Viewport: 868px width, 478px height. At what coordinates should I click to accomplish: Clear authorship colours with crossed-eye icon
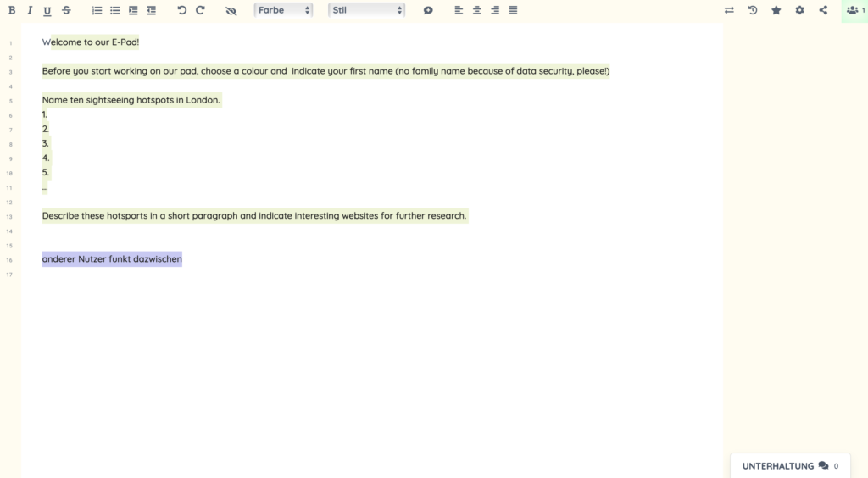click(x=231, y=10)
